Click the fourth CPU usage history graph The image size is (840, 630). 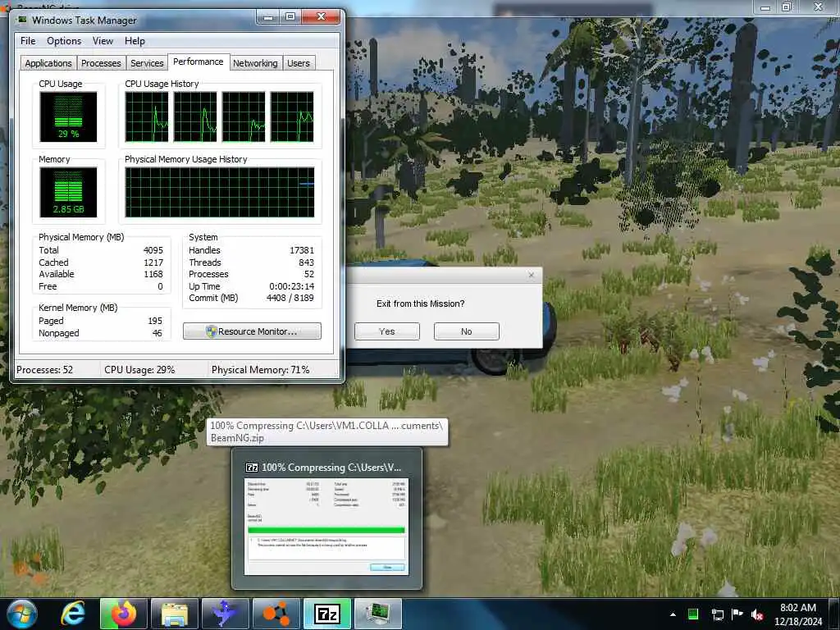point(292,116)
